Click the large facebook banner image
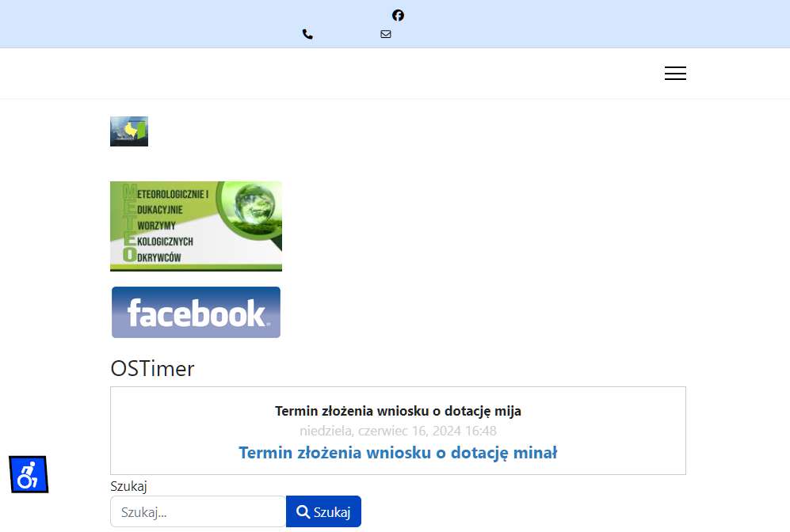This screenshot has width=790, height=532. (x=196, y=312)
